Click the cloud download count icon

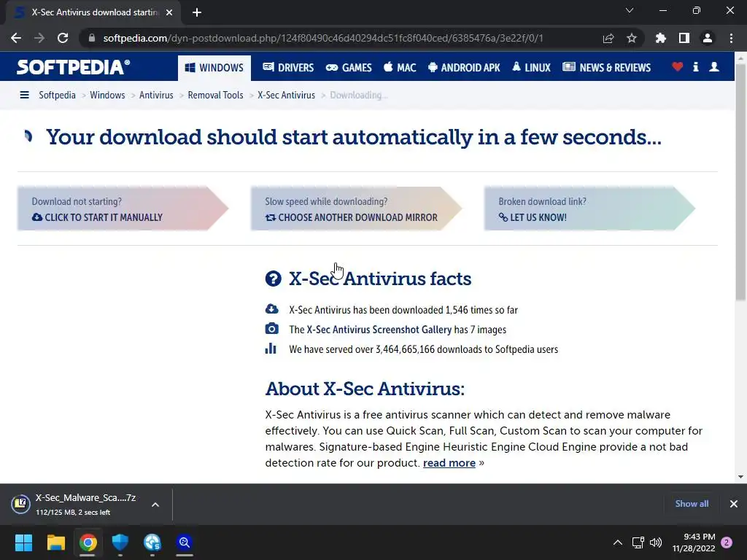tap(271, 309)
